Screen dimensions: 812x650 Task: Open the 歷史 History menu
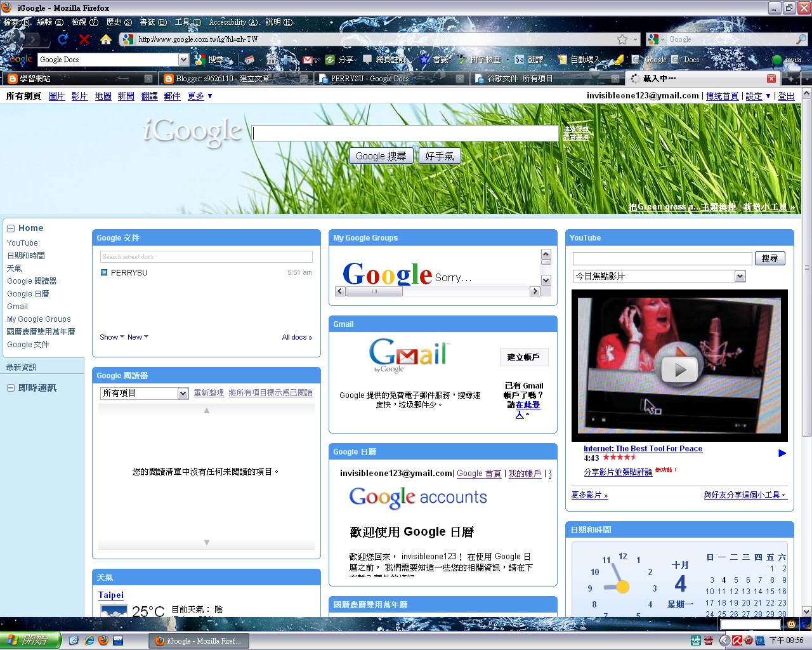[x=119, y=22]
